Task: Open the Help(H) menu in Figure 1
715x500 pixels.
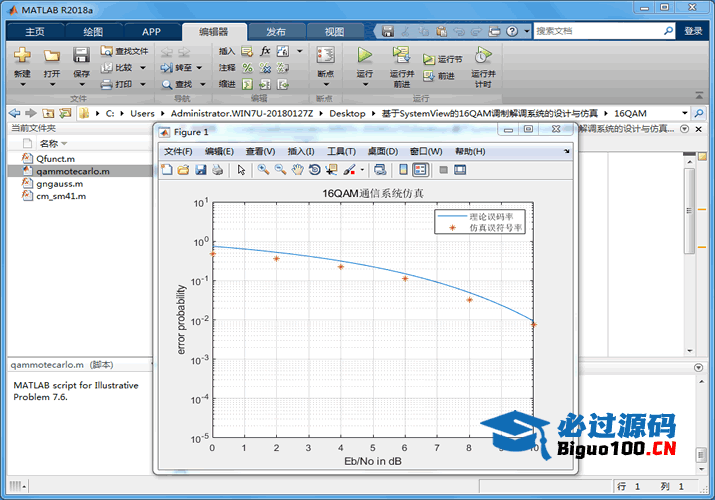Action: [470, 151]
